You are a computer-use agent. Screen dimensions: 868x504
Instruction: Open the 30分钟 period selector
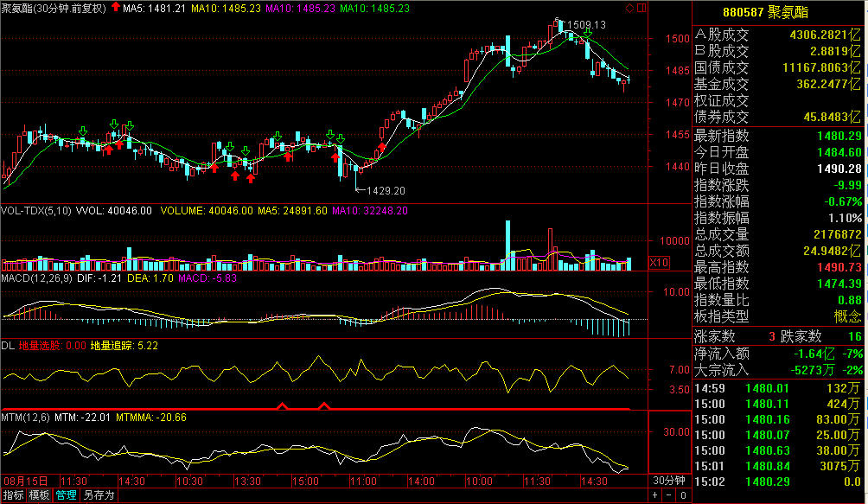[669, 480]
